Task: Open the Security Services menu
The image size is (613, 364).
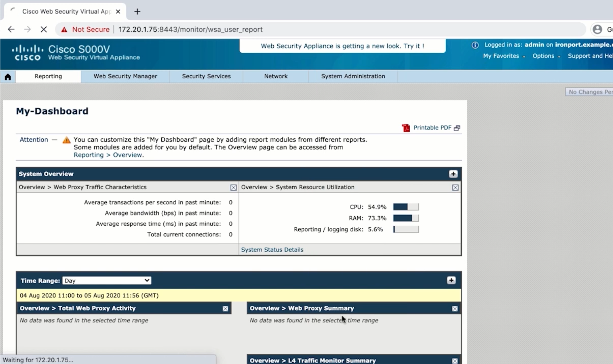Action: [x=206, y=76]
